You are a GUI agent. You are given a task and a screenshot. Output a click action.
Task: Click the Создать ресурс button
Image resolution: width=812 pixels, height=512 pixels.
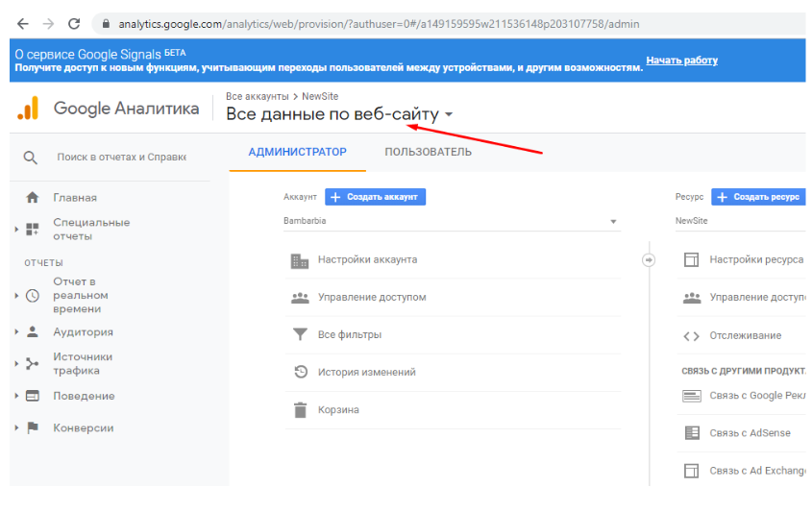click(758, 197)
